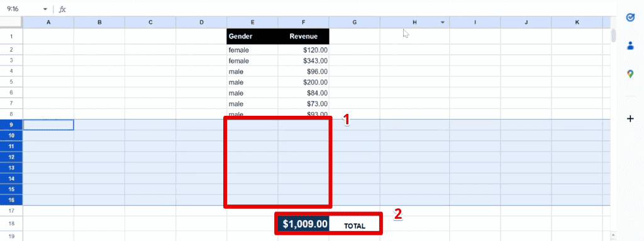Viewport: 644px width, 241px height.
Task: Select row 13 header
Action: click(x=11, y=168)
